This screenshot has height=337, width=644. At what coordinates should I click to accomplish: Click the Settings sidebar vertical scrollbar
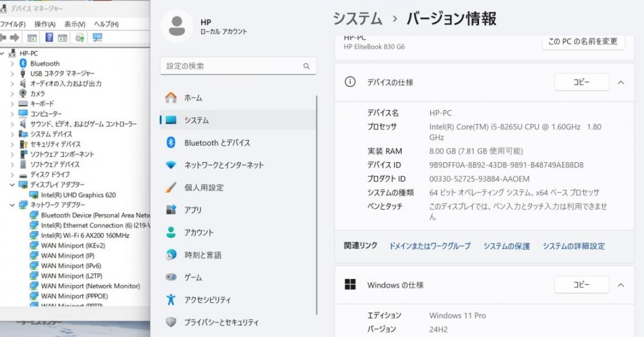point(317,205)
